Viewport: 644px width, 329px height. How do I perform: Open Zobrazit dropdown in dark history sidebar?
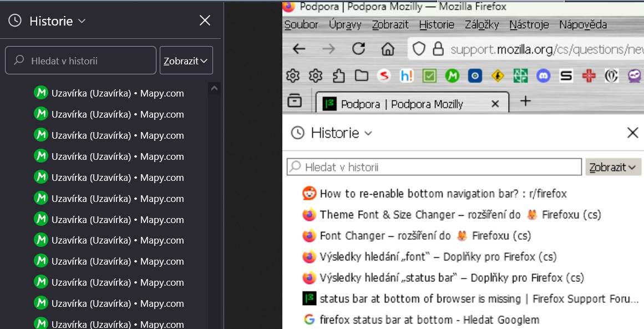pos(186,60)
